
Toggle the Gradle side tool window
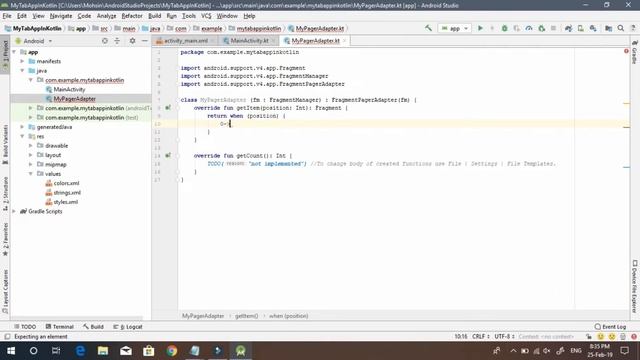point(635,52)
